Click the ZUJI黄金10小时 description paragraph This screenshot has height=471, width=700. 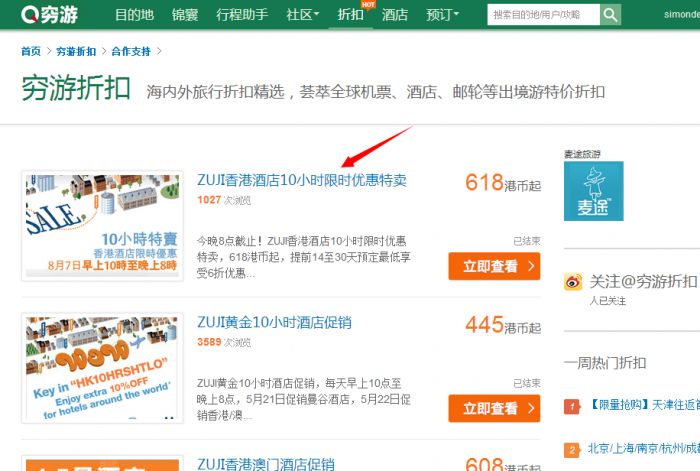click(x=304, y=399)
